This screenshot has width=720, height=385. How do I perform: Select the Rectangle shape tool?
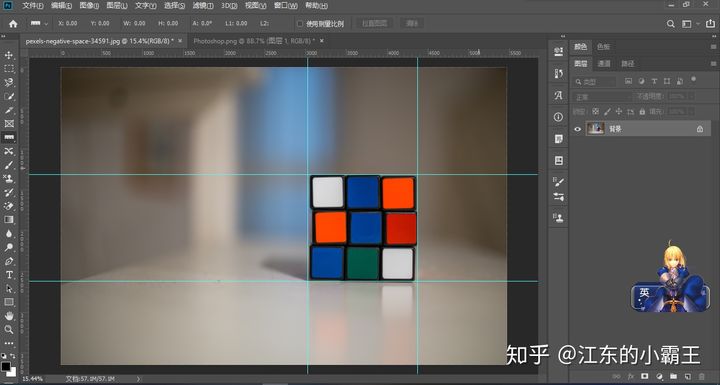pyautogui.click(x=9, y=302)
